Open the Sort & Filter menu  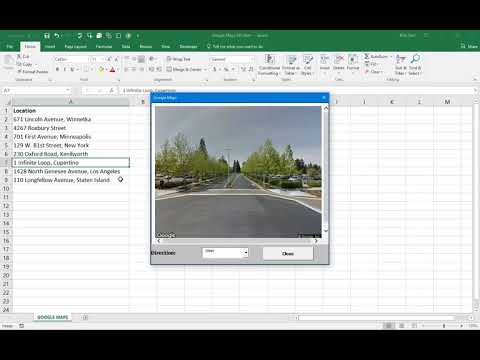(x=400, y=65)
